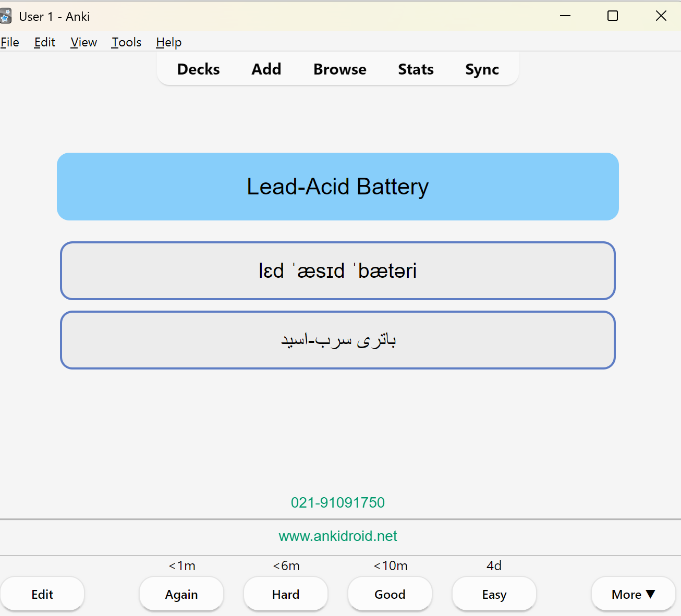Sync the collection
Screen dimensions: 681x616
(482, 69)
